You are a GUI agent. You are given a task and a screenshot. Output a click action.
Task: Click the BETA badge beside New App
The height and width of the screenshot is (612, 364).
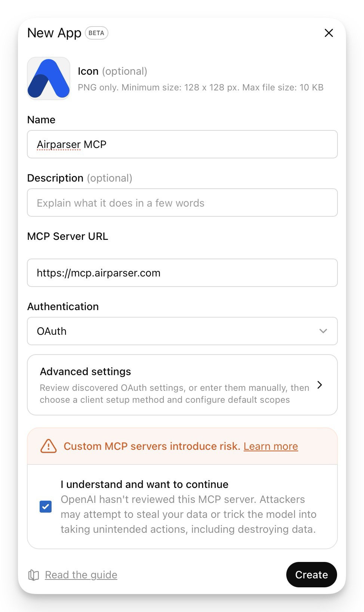coord(96,33)
